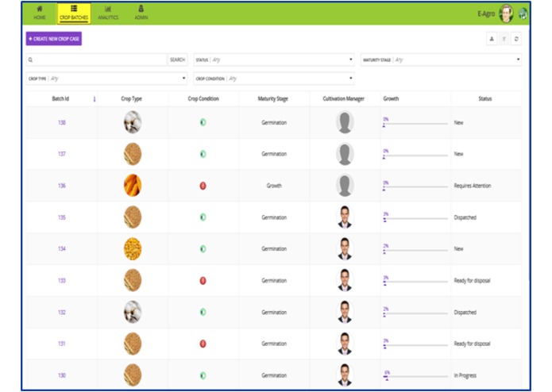Click the refresh icon

point(516,39)
